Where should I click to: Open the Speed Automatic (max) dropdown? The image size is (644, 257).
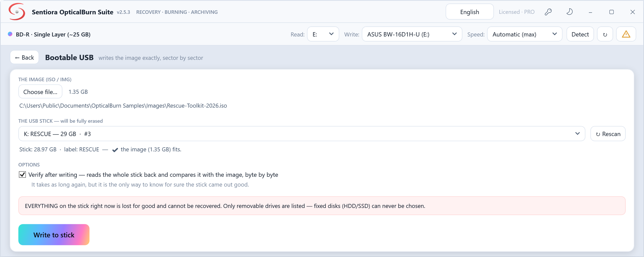point(525,34)
